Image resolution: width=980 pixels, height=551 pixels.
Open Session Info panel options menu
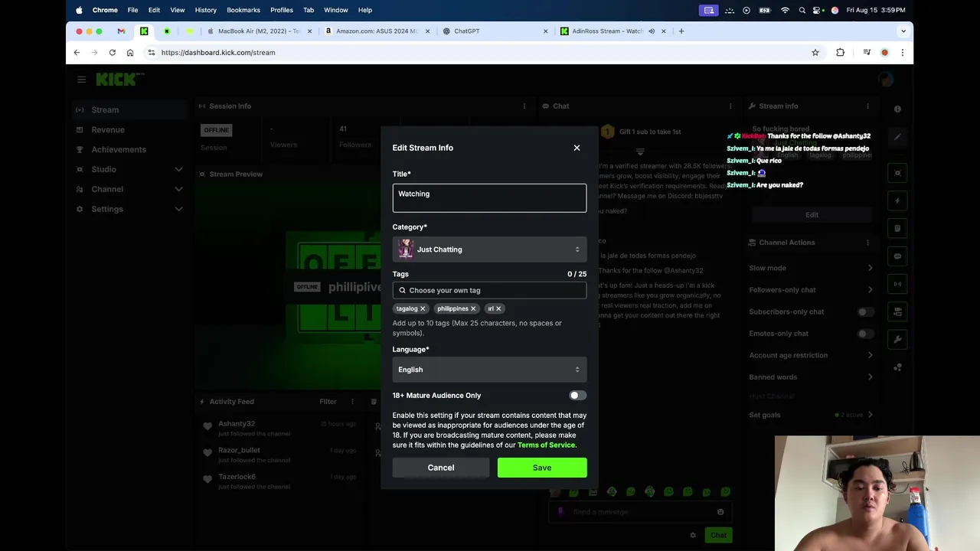click(x=524, y=106)
